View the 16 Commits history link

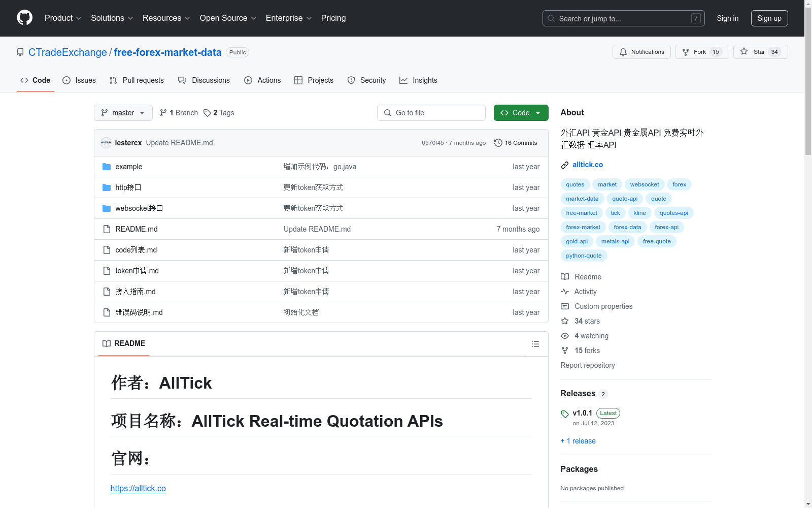click(516, 143)
